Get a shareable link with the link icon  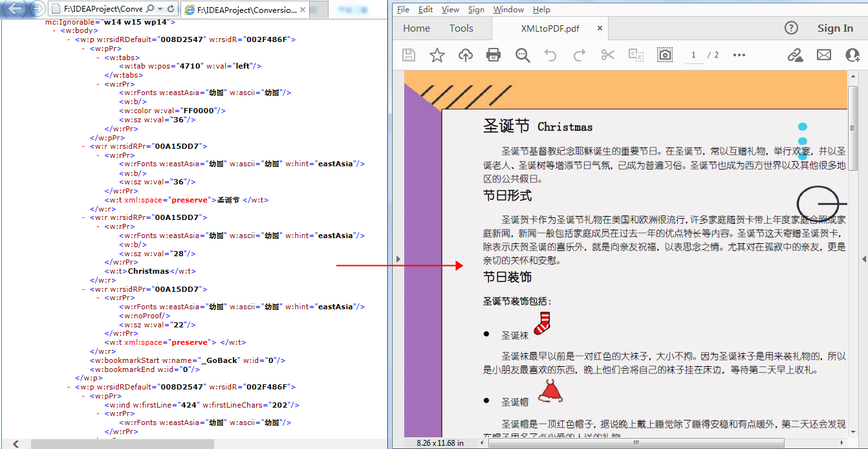[796, 55]
